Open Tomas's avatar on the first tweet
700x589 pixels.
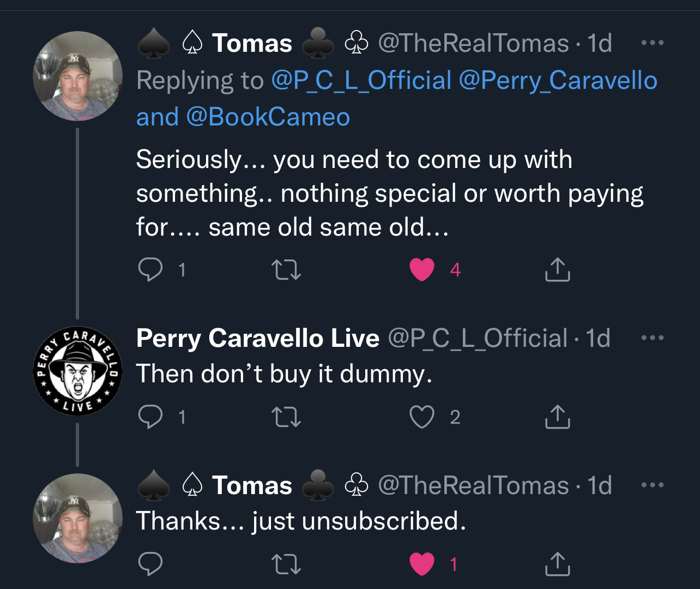77,76
